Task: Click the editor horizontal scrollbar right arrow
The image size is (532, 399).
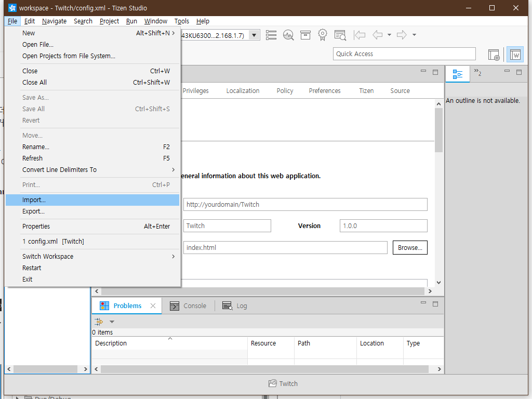Action: pos(430,291)
